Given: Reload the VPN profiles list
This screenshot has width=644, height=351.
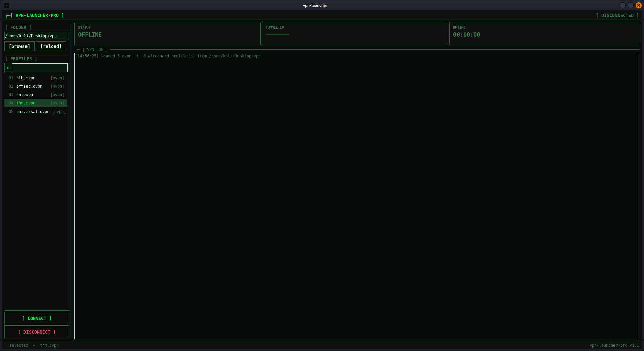Looking at the screenshot, I should (51, 46).
